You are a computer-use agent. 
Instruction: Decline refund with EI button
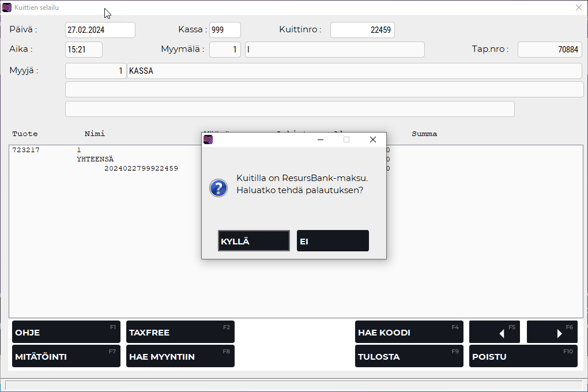(x=333, y=241)
